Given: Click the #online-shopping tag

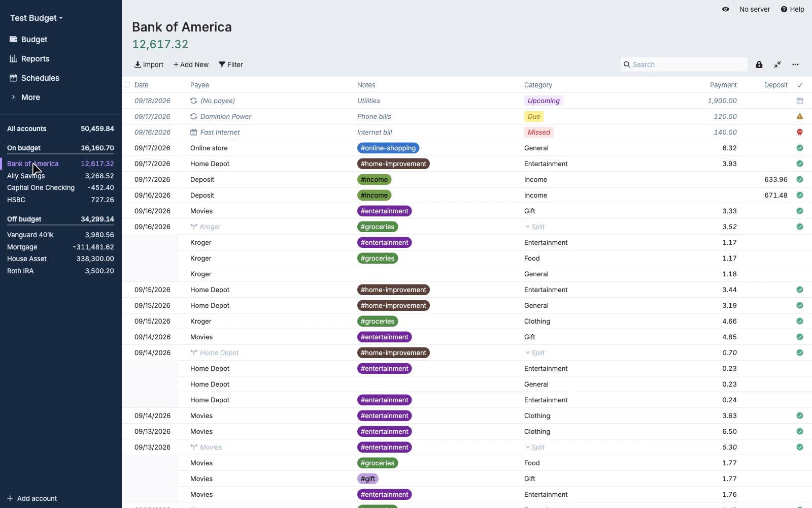Looking at the screenshot, I should pos(388,148).
